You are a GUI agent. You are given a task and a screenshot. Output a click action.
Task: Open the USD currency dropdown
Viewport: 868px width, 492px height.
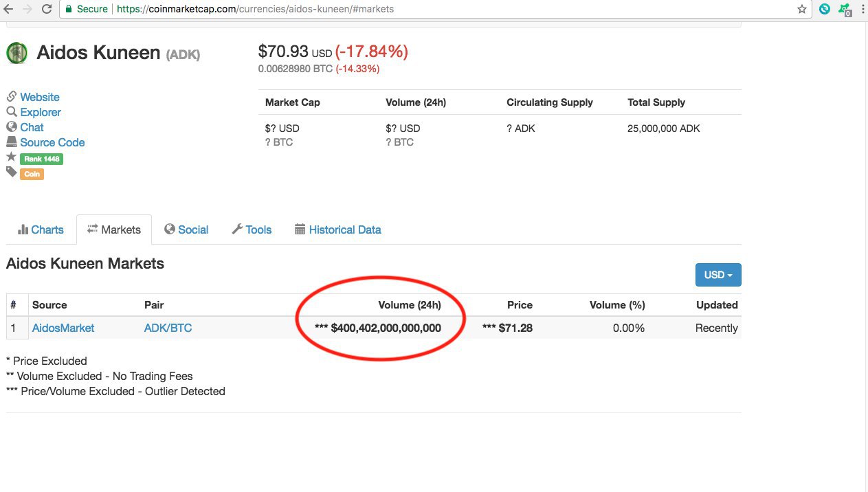point(718,275)
